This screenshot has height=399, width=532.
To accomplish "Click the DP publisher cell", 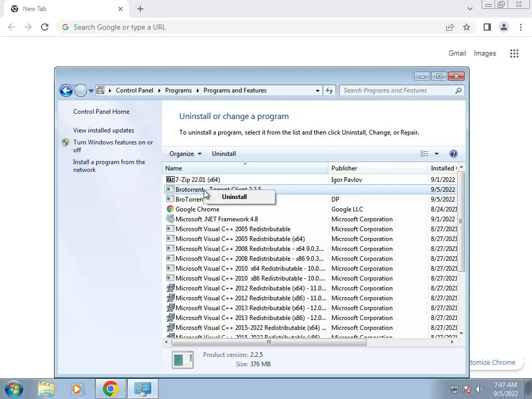I will pos(335,199).
